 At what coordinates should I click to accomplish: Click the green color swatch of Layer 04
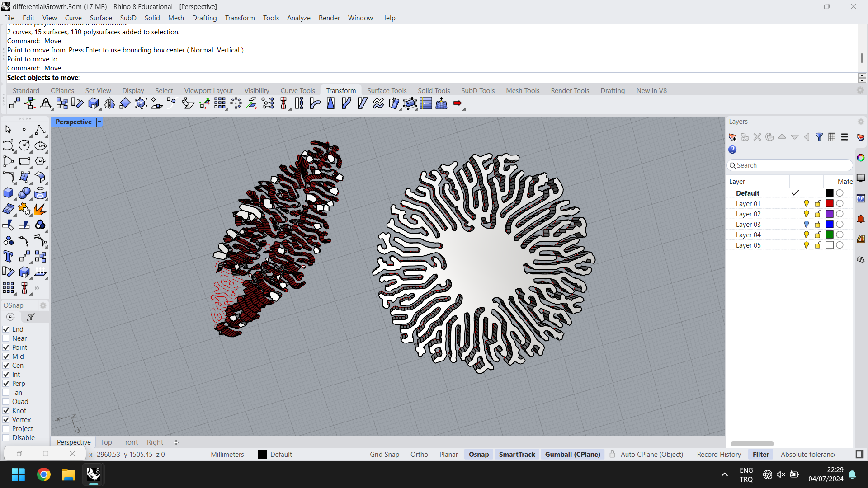click(829, 235)
